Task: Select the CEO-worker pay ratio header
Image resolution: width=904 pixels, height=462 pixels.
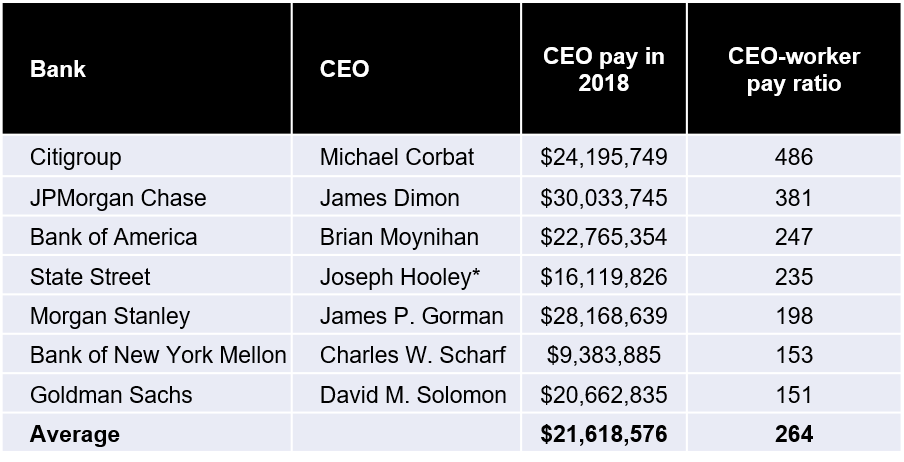Action: [793, 70]
